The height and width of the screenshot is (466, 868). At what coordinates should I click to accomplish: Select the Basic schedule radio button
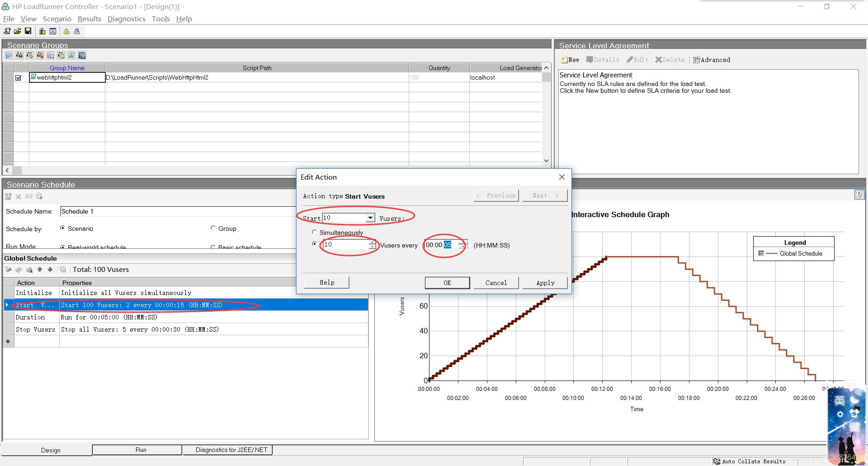tap(213, 247)
